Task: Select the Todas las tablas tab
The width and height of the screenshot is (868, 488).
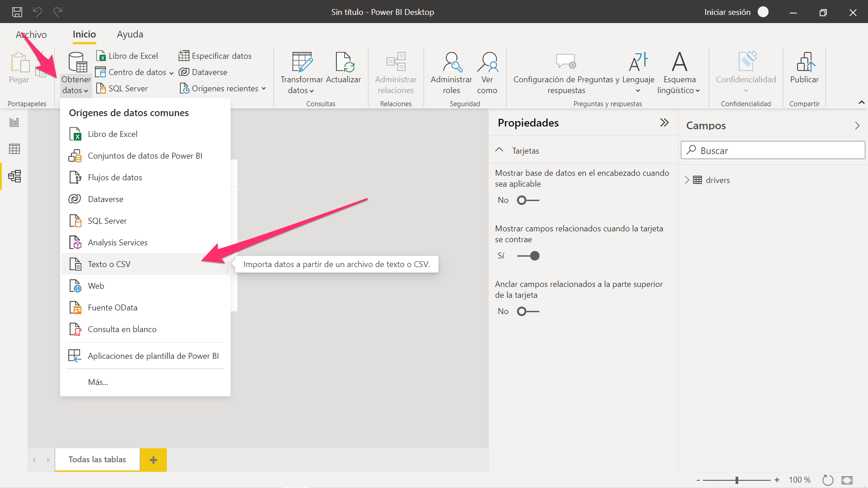Action: click(97, 460)
